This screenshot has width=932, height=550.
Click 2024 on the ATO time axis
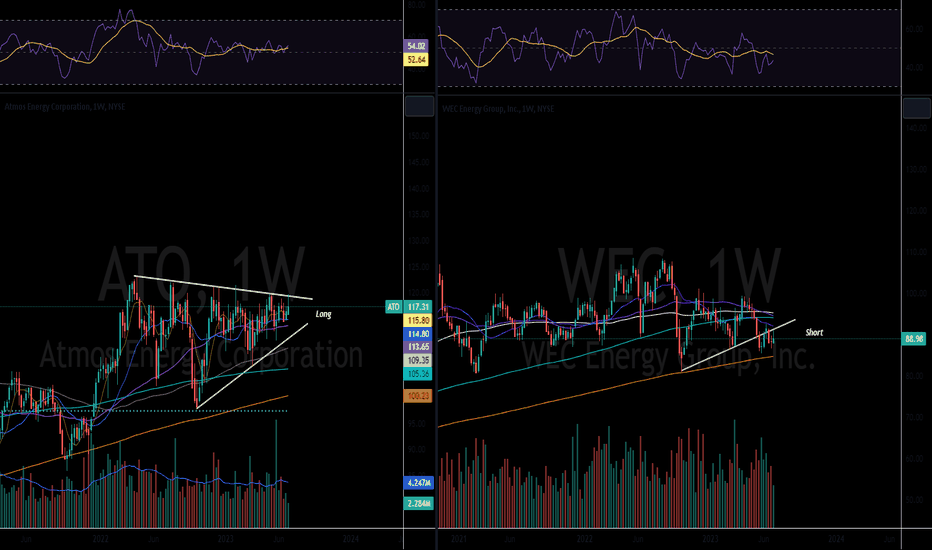click(x=351, y=539)
